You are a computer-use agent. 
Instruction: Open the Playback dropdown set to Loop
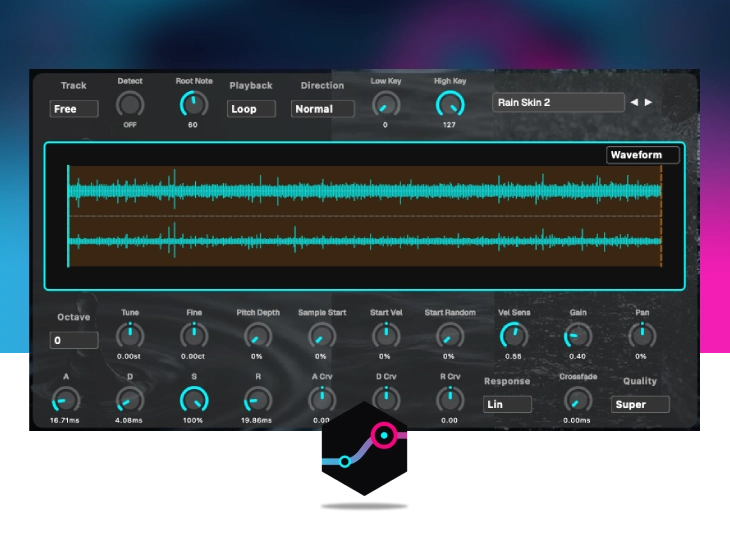[x=251, y=108]
